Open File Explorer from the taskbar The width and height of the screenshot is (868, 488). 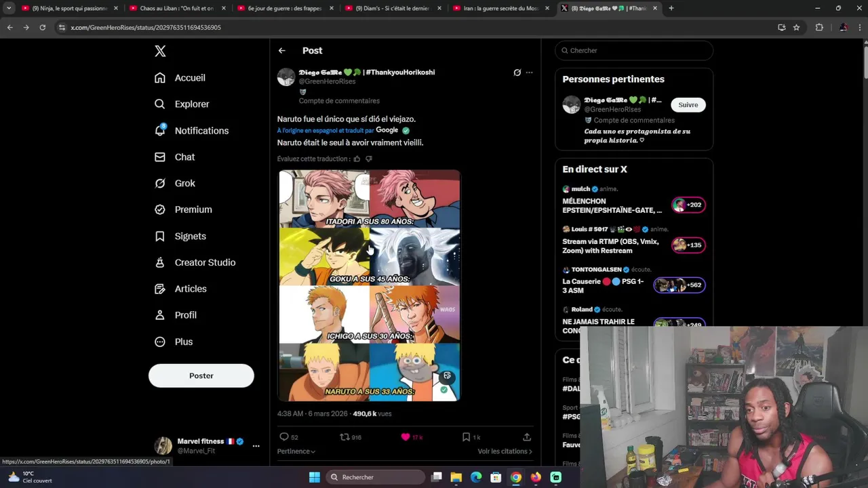click(456, 477)
